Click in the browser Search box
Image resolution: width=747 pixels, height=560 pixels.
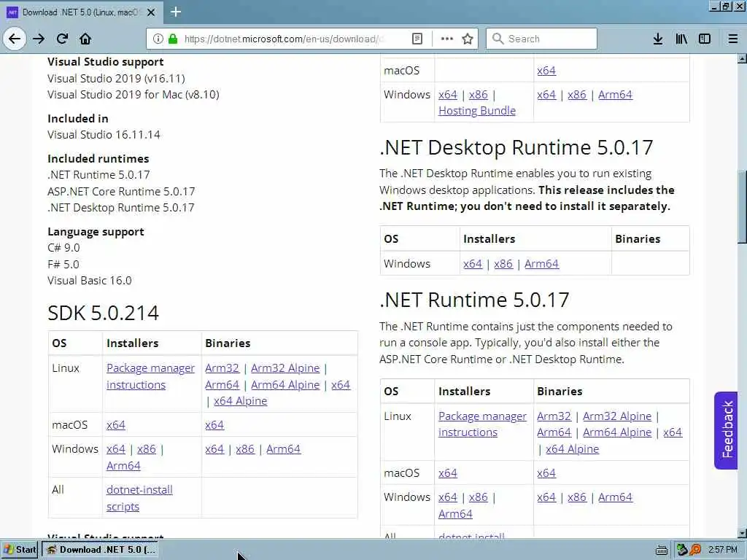(x=541, y=39)
